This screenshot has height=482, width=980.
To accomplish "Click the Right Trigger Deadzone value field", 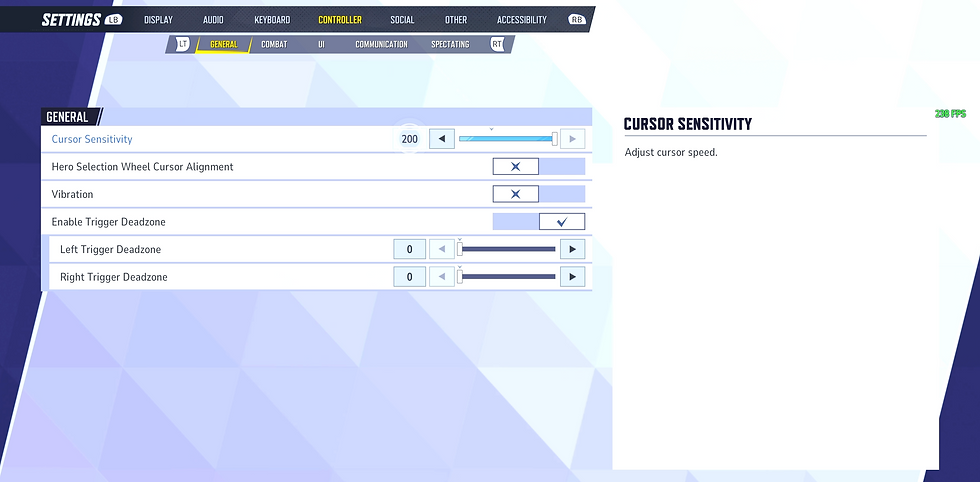I will point(409,277).
